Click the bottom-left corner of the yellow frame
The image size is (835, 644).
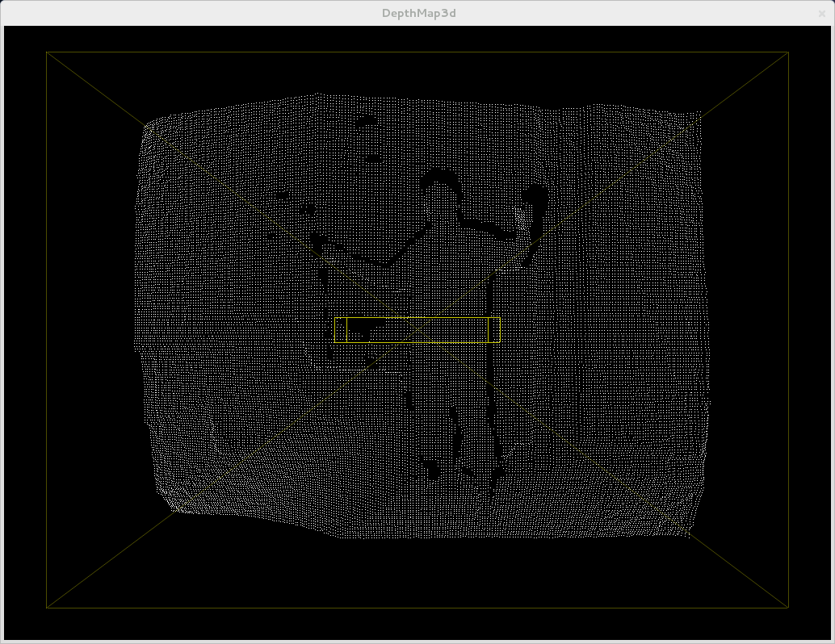coord(47,608)
